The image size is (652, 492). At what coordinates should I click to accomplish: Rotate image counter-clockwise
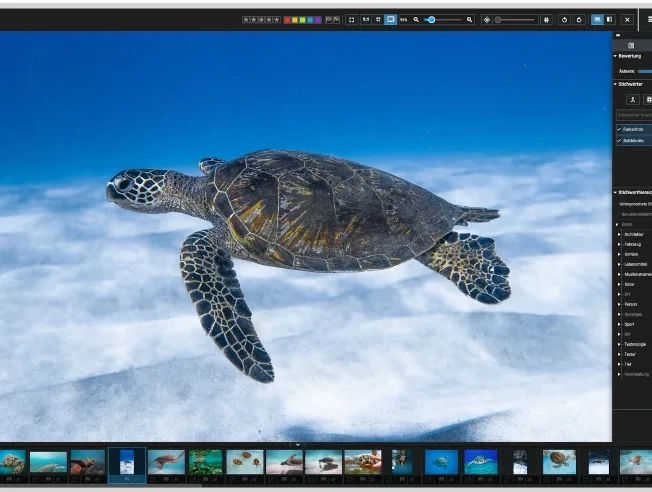pos(564,20)
